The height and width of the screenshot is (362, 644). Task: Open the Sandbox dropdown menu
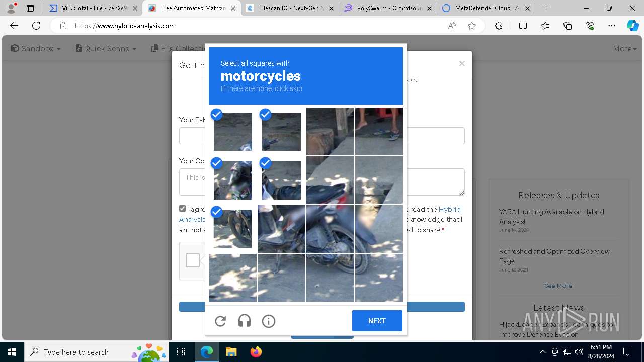[36, 49]
